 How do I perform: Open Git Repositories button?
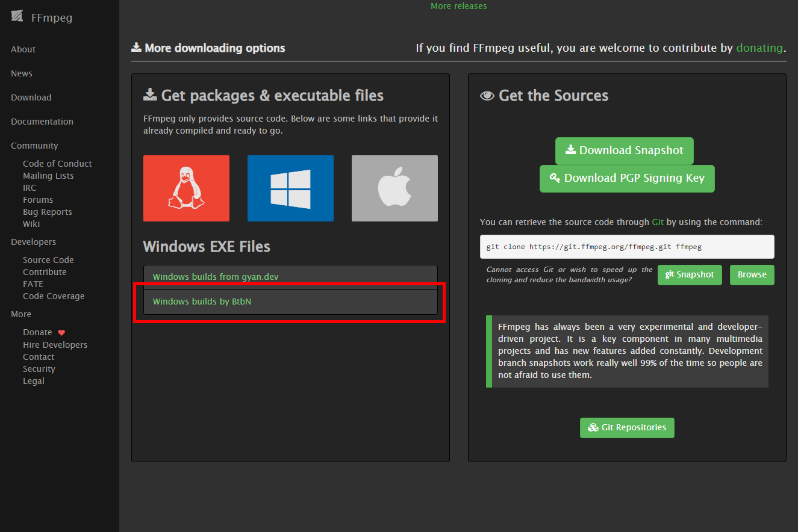click(627, 427)
